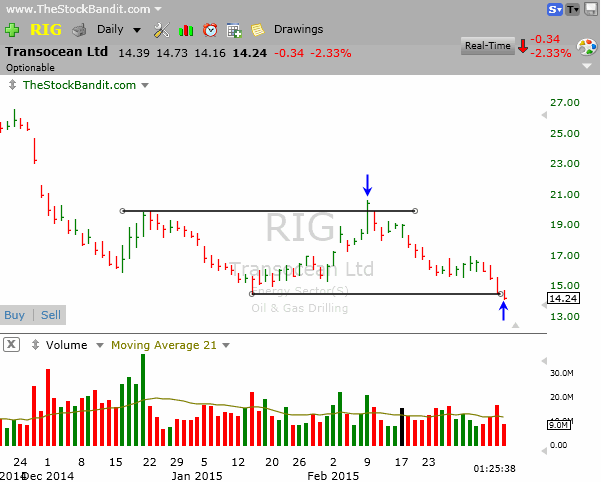This screenshot has height=482, width=601.
Task: Click the small down arrow below the palette icon
Action: pos(587,66)
